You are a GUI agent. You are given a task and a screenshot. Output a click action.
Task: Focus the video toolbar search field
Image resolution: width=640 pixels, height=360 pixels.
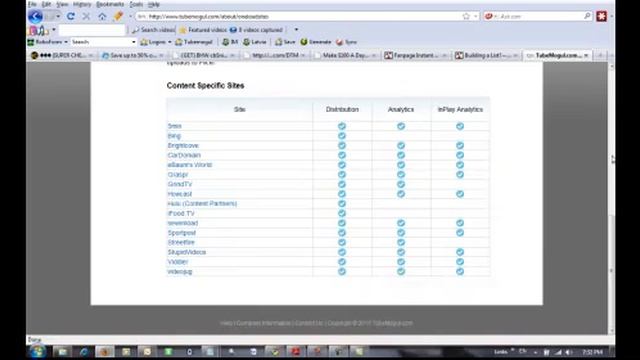[x=92, y=30]
